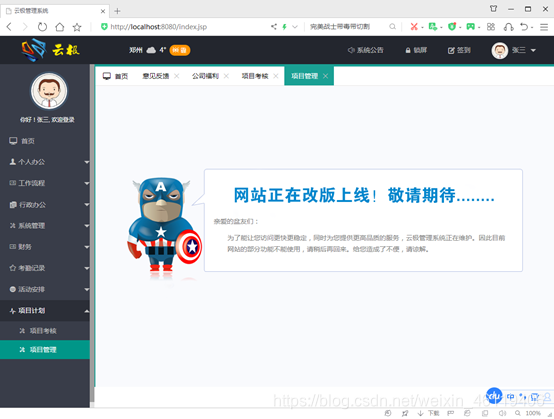Expand the 行政办公 sidebar menu

click(x=45, y=205)
